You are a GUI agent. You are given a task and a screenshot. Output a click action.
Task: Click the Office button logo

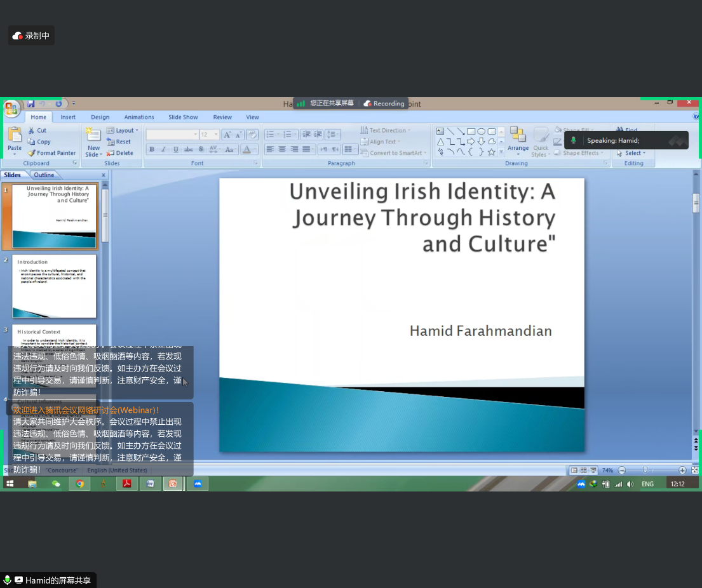pos(11,109)
